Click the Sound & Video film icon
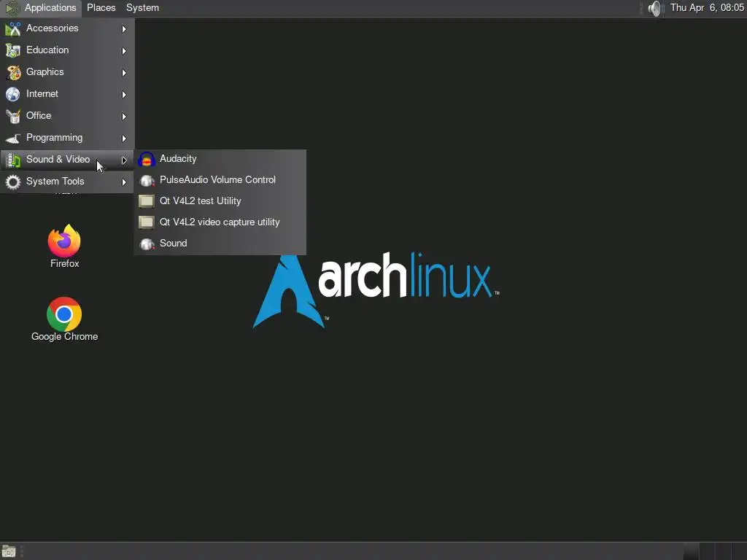This screenshot has height=560, width=747. [x=13, y=160]
